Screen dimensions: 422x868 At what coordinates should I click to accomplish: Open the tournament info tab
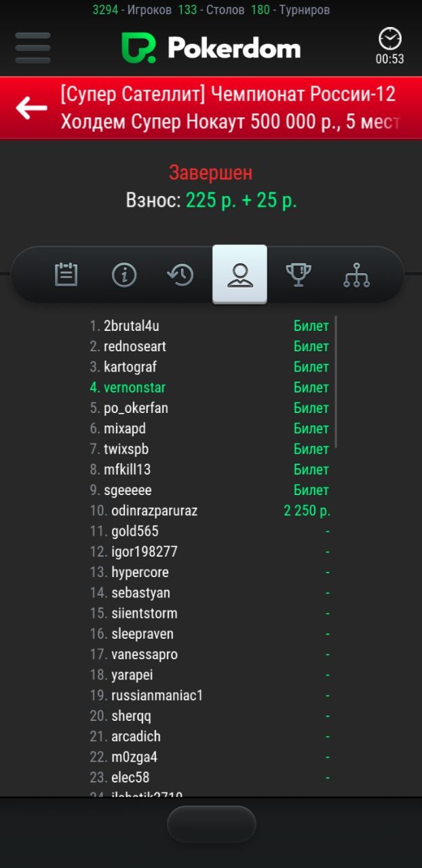coord(124,275)
